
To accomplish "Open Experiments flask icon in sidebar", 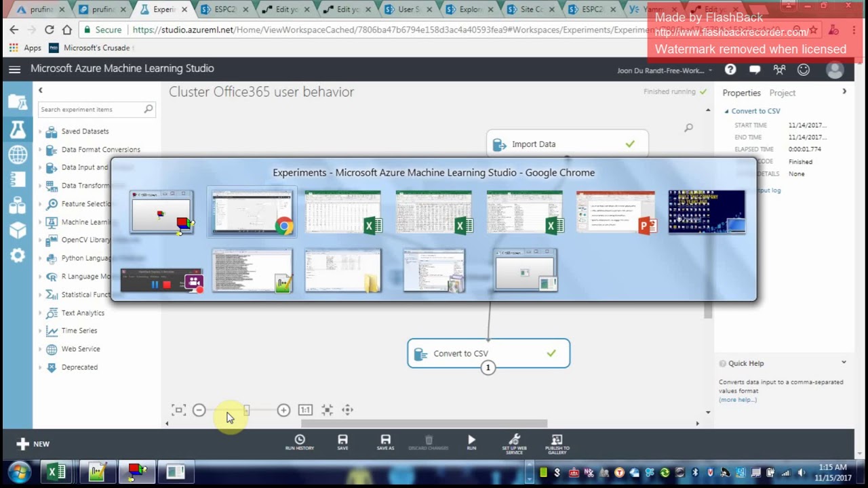I will pyautogui.click(x=18, y=129).
